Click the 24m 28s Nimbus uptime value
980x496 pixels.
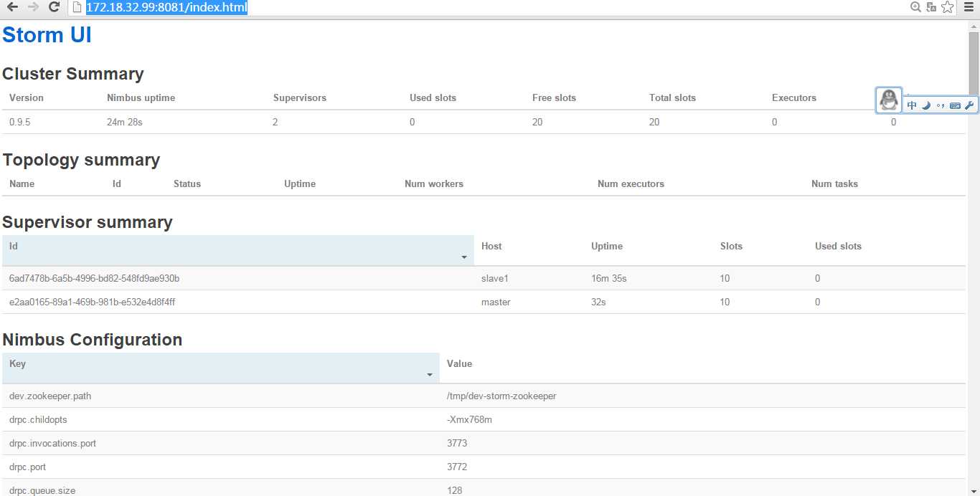[x=125, y=122]
